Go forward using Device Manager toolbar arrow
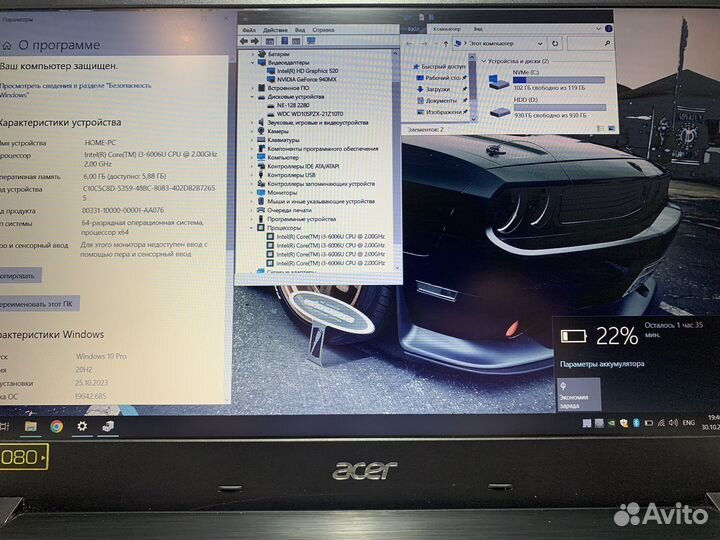Image resolution: width=720 pixels, height=540 pixels. 255,41
